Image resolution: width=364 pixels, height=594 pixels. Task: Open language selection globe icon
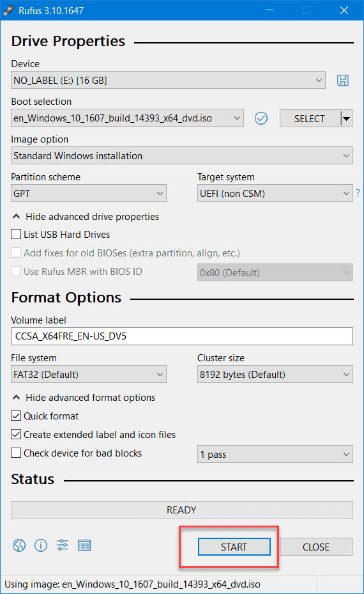19,545
